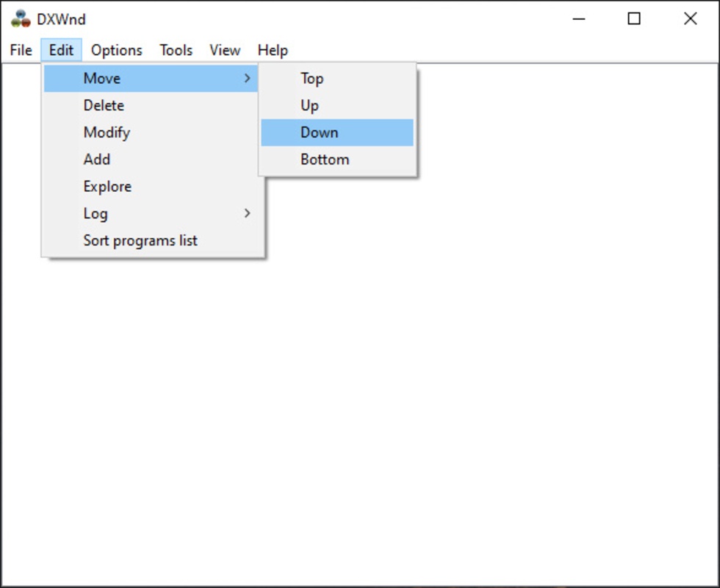Open the File menu

pos(21,50)
